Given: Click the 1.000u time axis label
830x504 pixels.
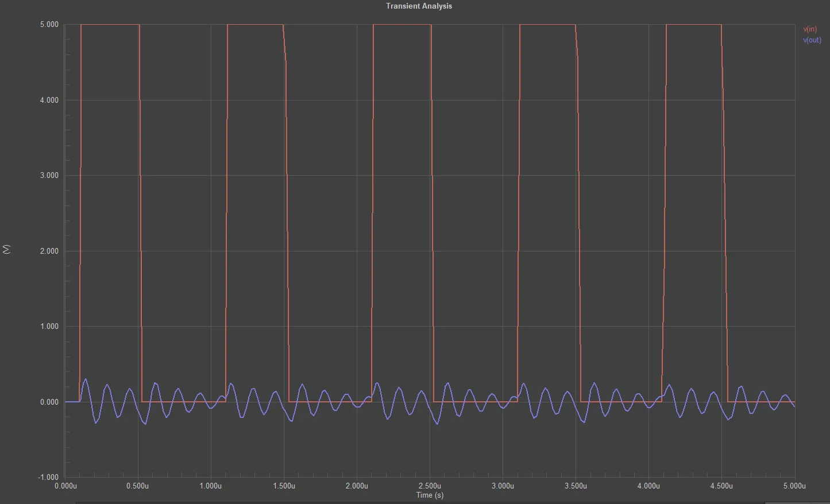Looking at the screenshot, I should 211,486.
